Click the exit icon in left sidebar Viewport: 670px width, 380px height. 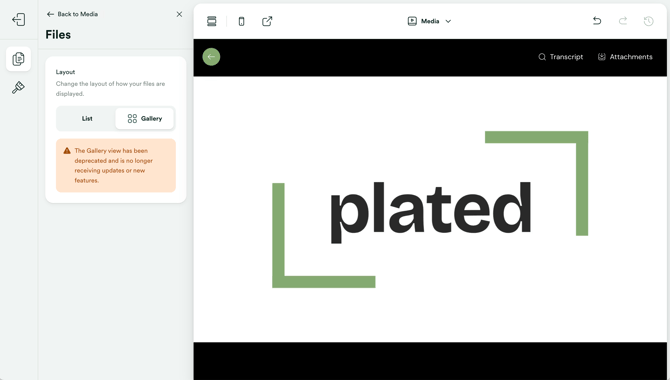point(18,19)
